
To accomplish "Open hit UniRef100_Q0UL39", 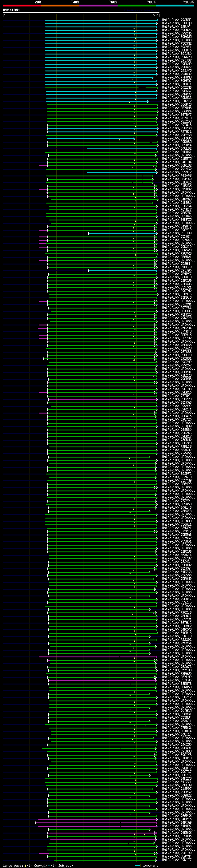I will (177, 785).
